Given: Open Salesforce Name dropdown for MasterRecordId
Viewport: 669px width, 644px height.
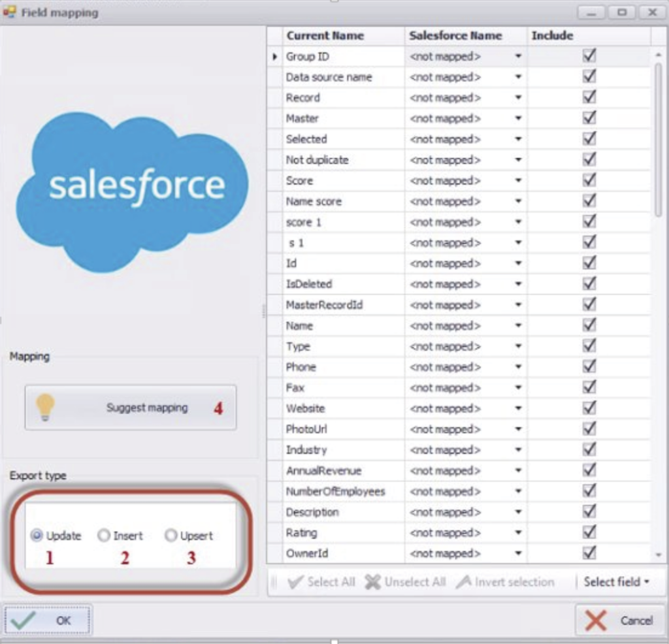Looking at the screenshot, I should coord(518,304).
